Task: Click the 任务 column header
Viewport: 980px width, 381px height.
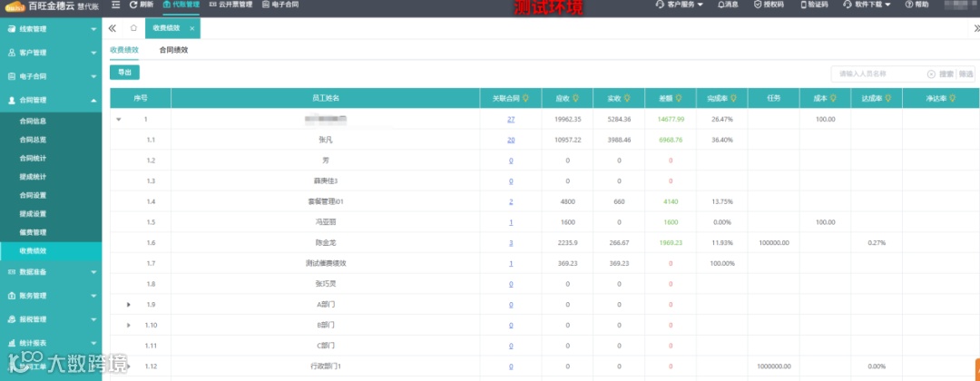Action: 773,99
